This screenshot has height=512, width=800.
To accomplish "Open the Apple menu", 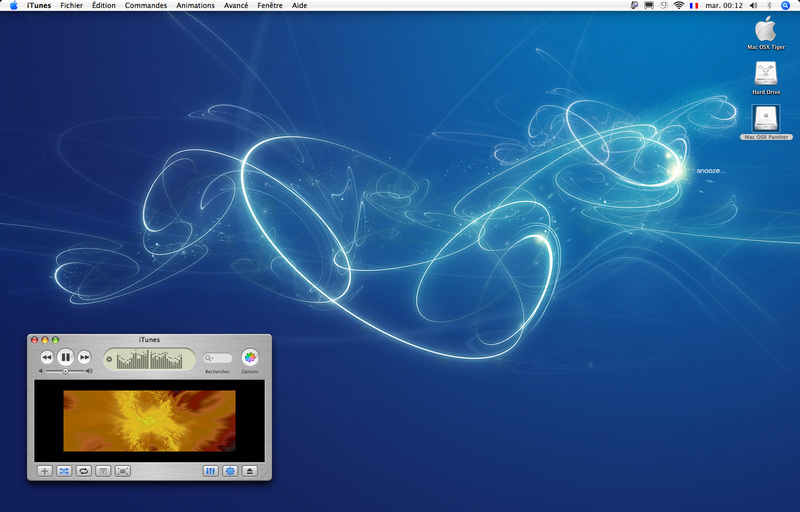I will click(x=13, y=5).
